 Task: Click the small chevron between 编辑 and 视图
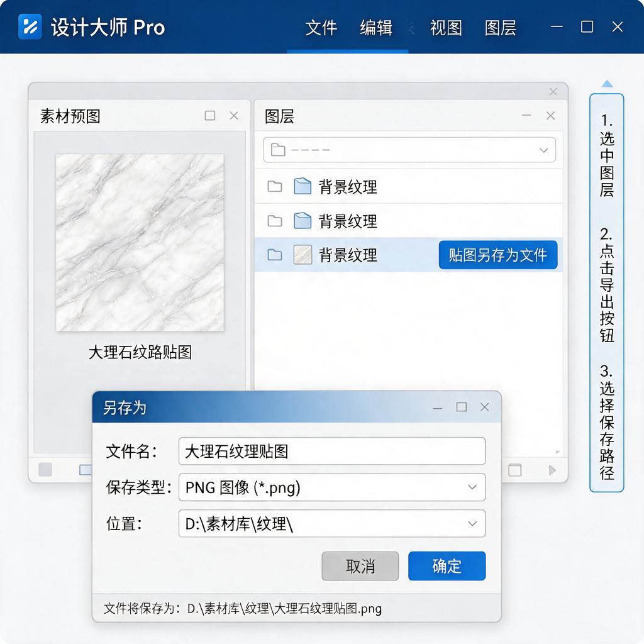(x=412, y=29)
